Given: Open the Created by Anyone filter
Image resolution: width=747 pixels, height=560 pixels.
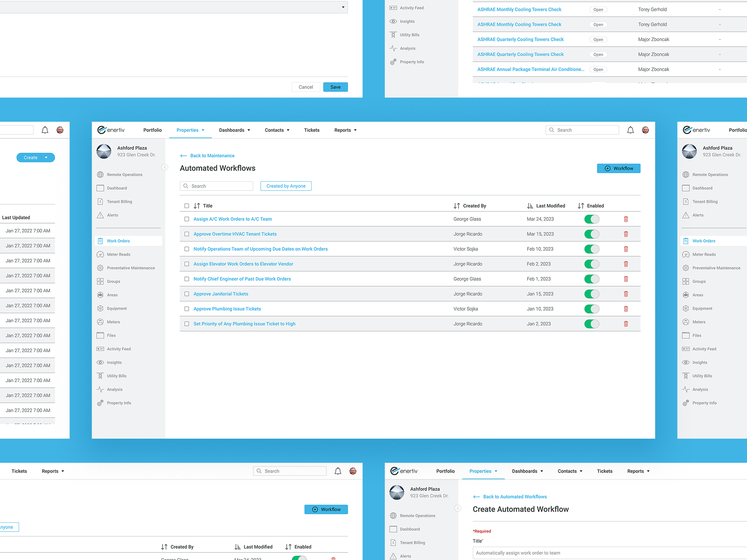Looking at the screenshot, I should point(286,186).
